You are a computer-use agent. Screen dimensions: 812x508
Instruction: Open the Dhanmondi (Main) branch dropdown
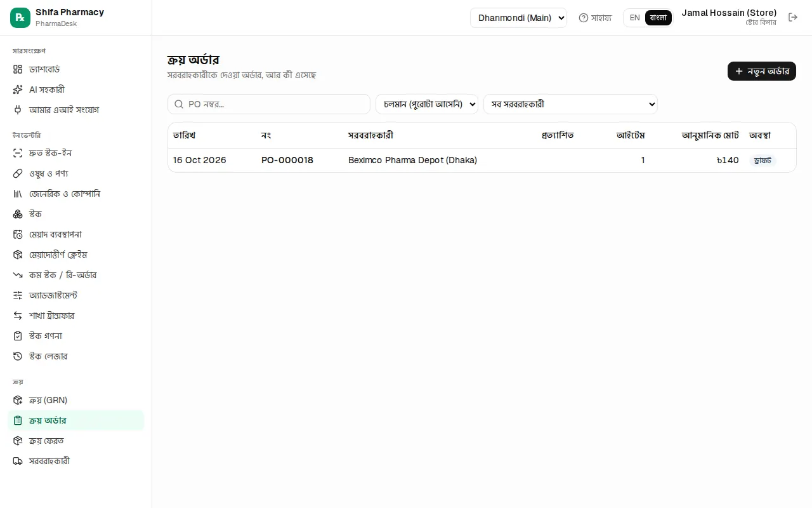point(518,18)
